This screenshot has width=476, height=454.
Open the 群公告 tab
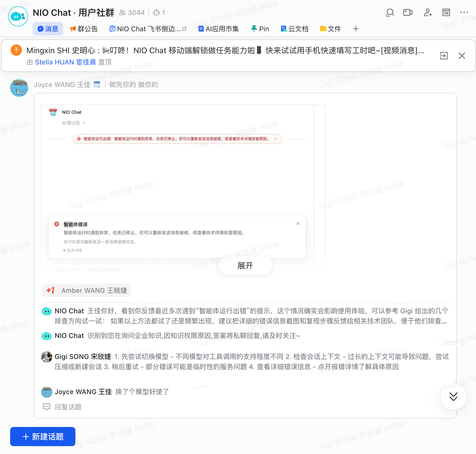84,29
